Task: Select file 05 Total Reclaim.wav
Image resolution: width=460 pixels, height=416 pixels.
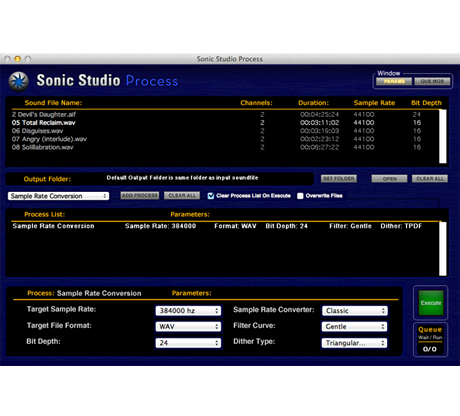Action: [x=225, y=123]
